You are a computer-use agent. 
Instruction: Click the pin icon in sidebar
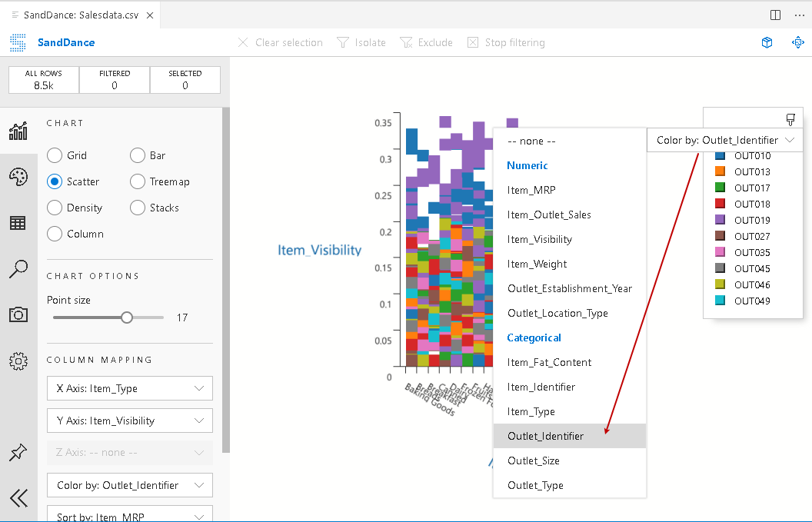[18, 453]
